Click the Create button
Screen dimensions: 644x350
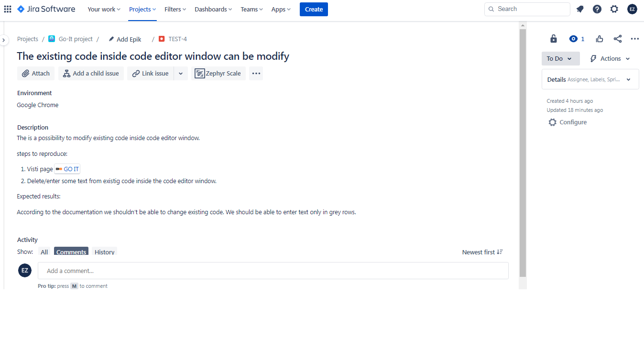[314, 9]
